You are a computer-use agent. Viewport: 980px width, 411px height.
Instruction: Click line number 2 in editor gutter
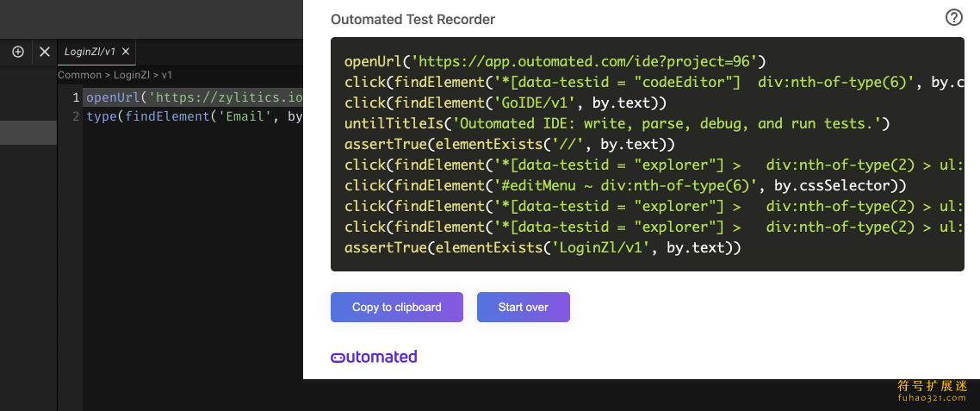(x=77, y=116)
